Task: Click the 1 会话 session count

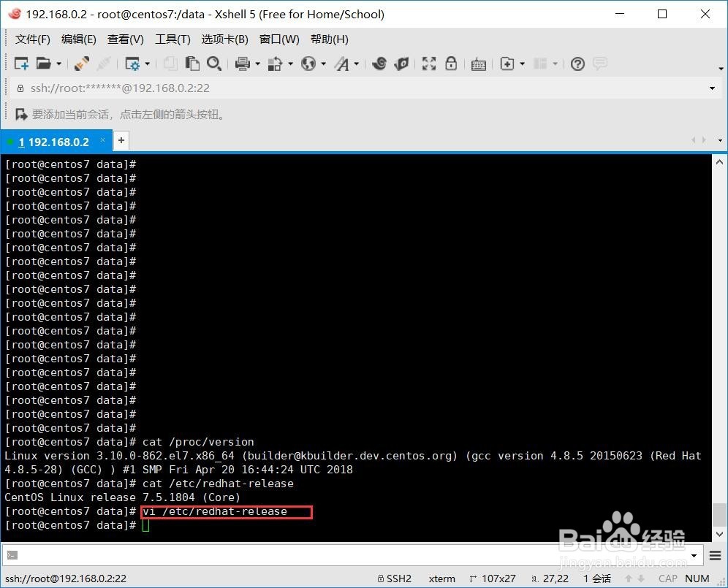Action: [x=597, y=579]
